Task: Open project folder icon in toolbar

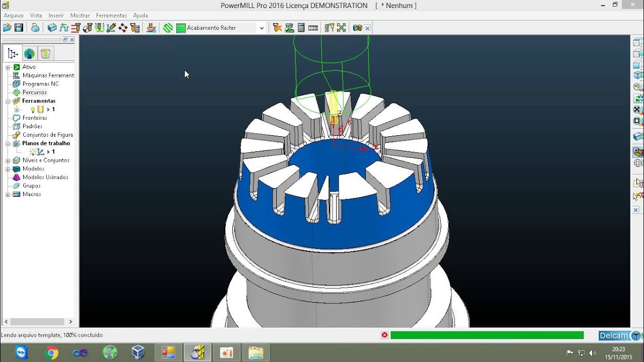Action: [7, 28]
